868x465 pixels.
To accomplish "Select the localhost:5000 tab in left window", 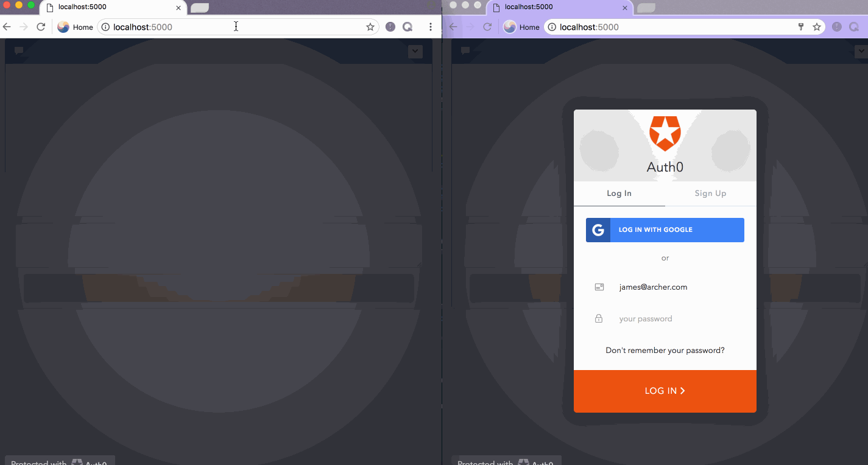I will click(x=113, y=7).
